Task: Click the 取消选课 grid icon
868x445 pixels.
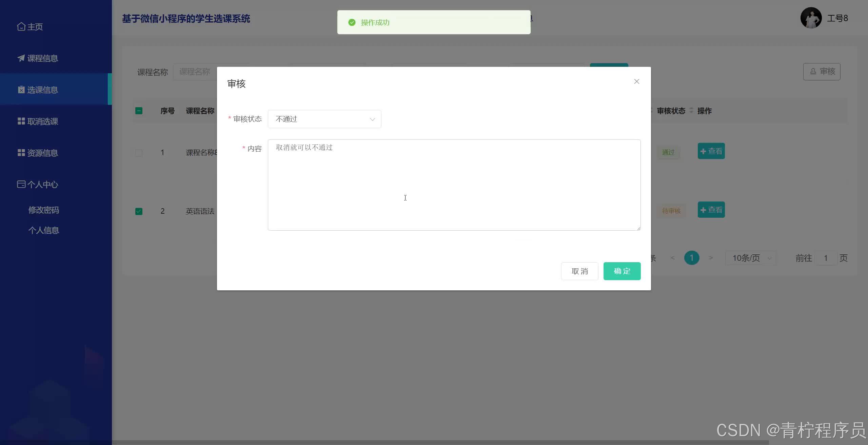Action: 21,121
